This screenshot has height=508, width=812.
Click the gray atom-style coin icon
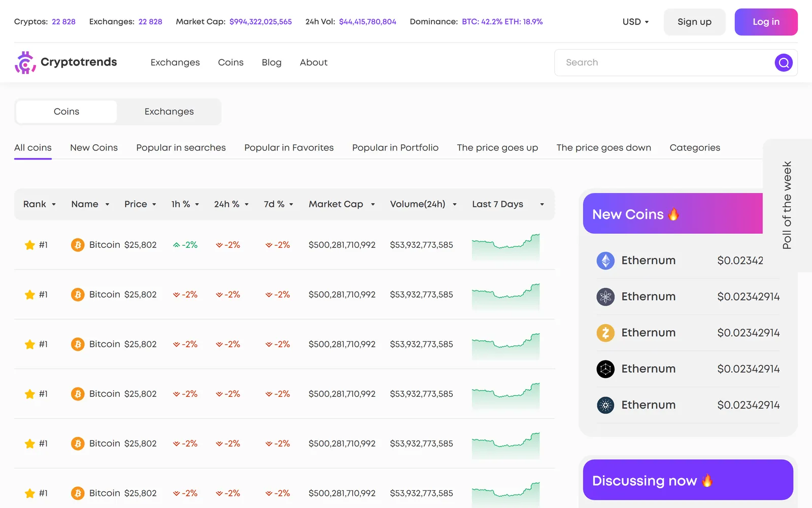[605, 297]
